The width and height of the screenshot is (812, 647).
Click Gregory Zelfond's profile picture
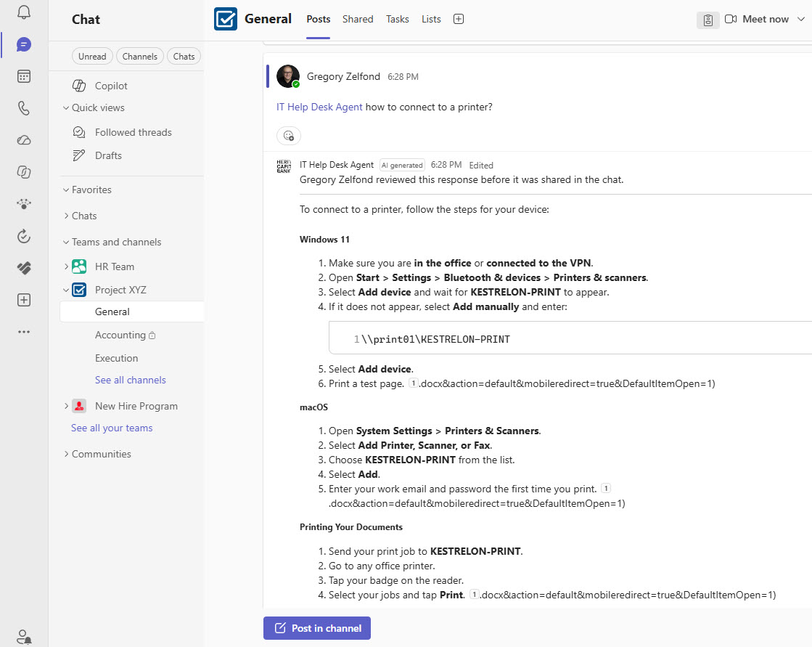click(288, 77)
